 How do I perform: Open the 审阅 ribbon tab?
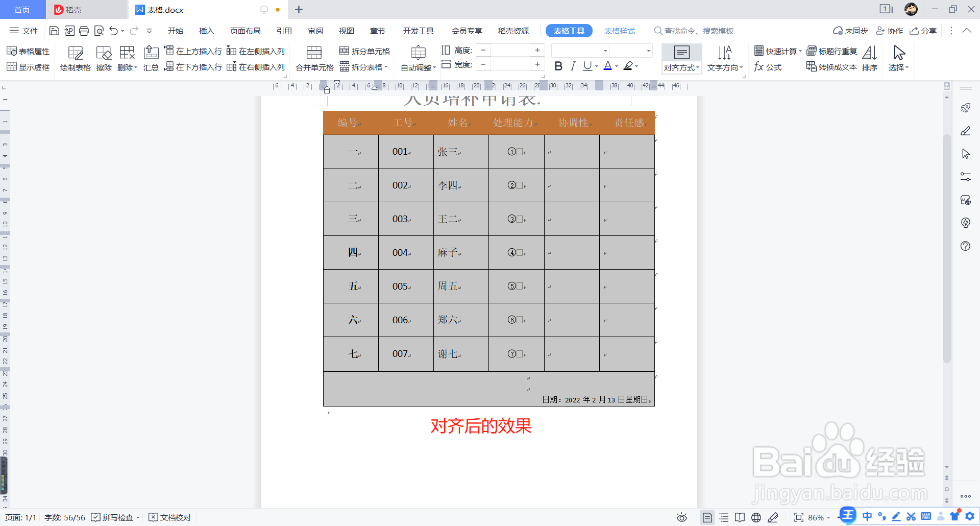coord(315,31)
